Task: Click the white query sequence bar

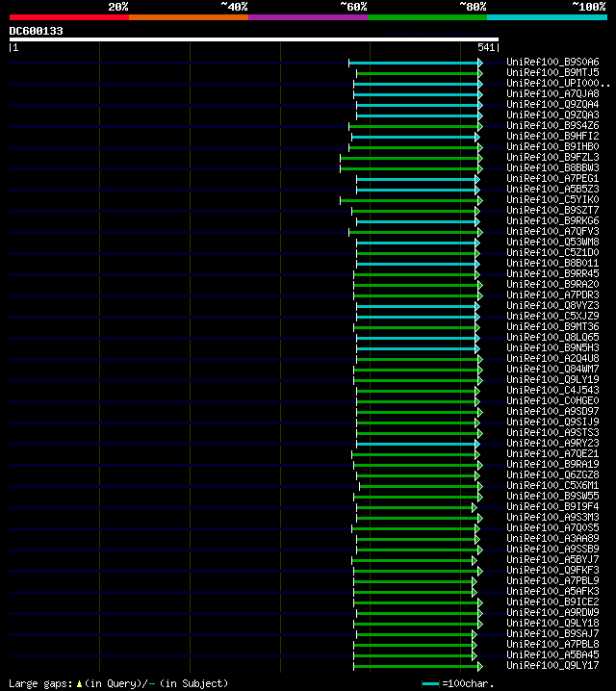Action: [254, 39]
